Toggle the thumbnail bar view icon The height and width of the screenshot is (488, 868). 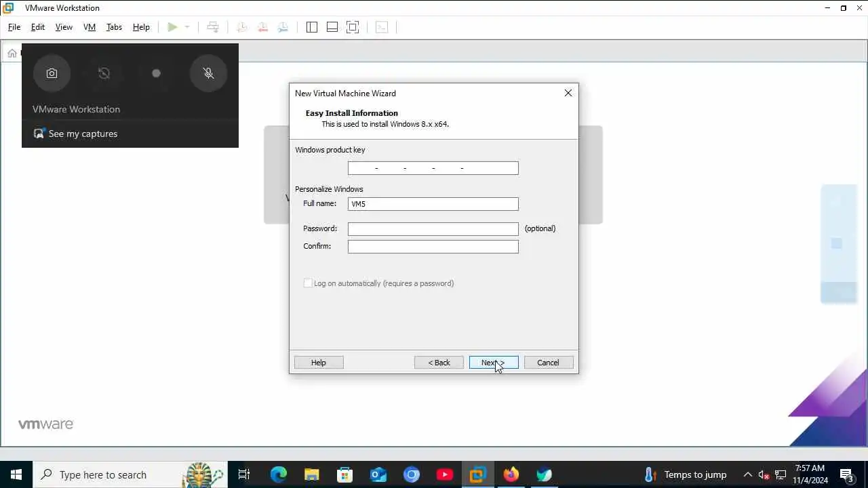tap(332, 27)
